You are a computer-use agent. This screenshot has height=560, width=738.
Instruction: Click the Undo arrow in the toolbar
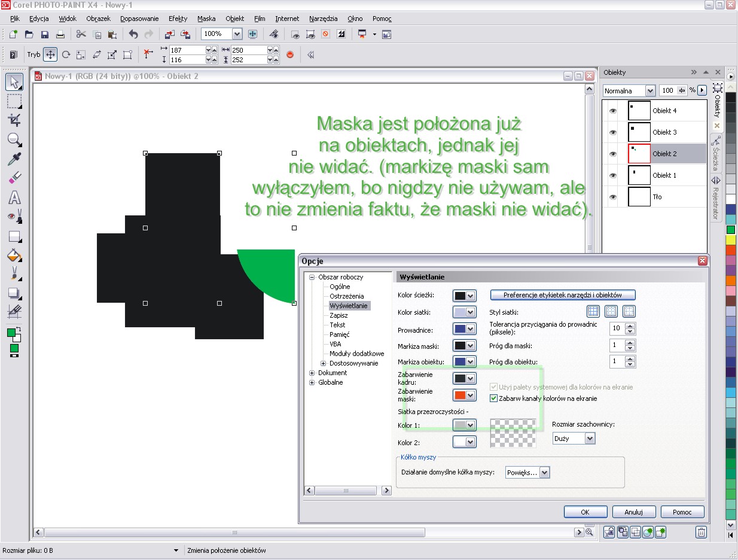[133, 34]
